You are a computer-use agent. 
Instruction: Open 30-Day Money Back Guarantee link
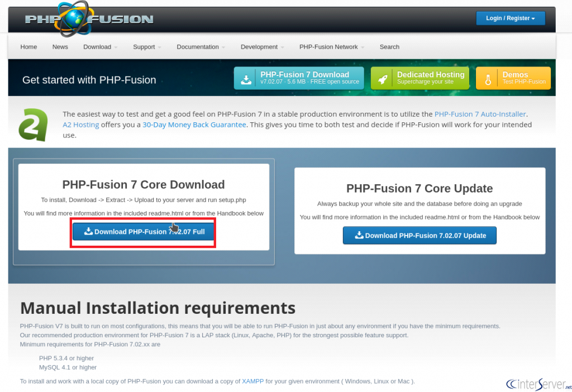[194, 125]
